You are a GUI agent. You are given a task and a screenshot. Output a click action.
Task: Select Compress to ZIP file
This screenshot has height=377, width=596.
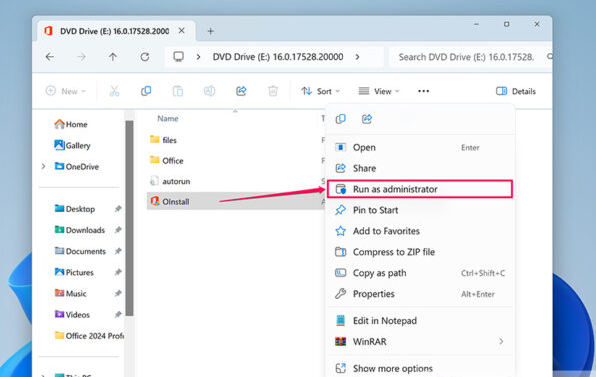pyautogui.click(x=420, y=252)
